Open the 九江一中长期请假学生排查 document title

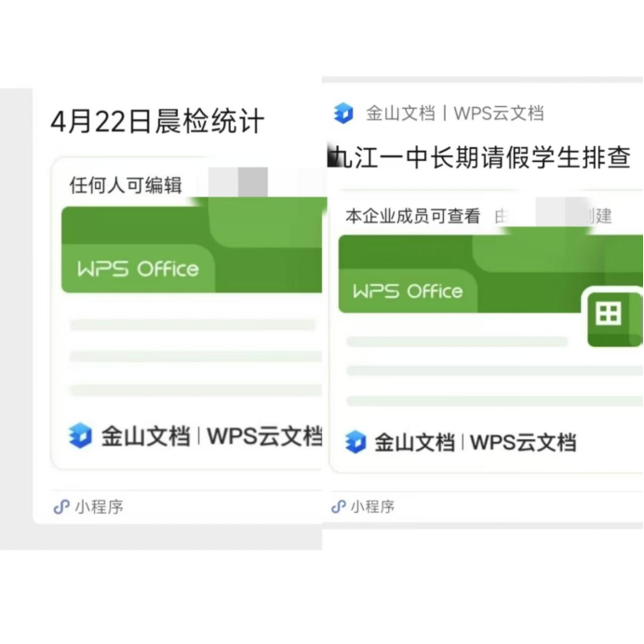479,157
